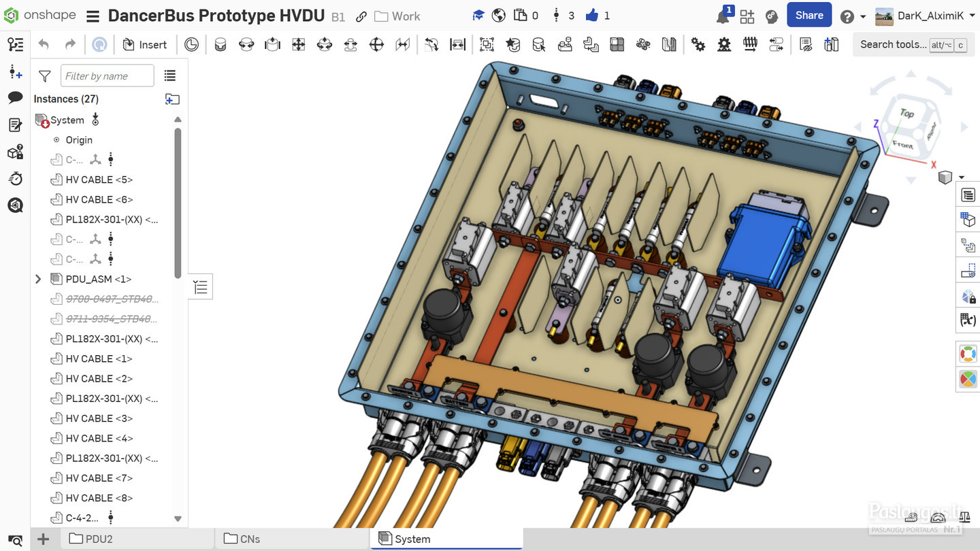
Task: Select the Parallel mate tool
Action: pyautogui.click(x=403, y=45)
